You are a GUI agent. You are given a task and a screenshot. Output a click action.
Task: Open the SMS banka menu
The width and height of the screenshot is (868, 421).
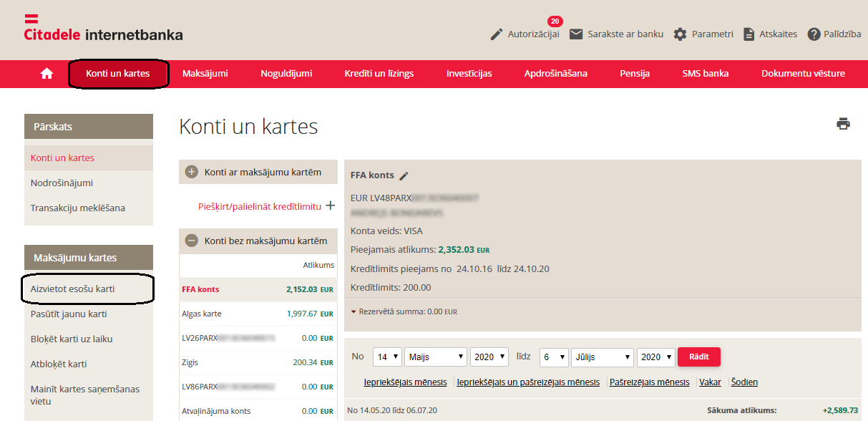click(706, 74)
